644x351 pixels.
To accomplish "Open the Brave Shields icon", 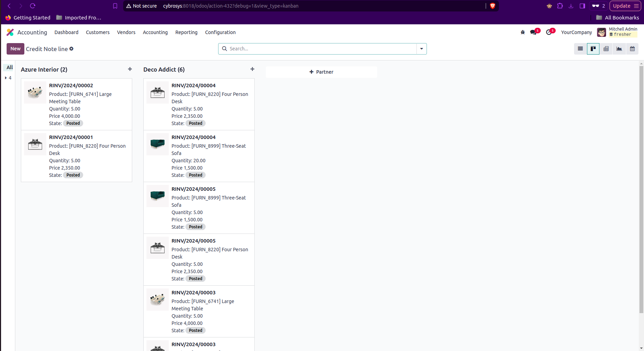I will click(x=493, y=6).
